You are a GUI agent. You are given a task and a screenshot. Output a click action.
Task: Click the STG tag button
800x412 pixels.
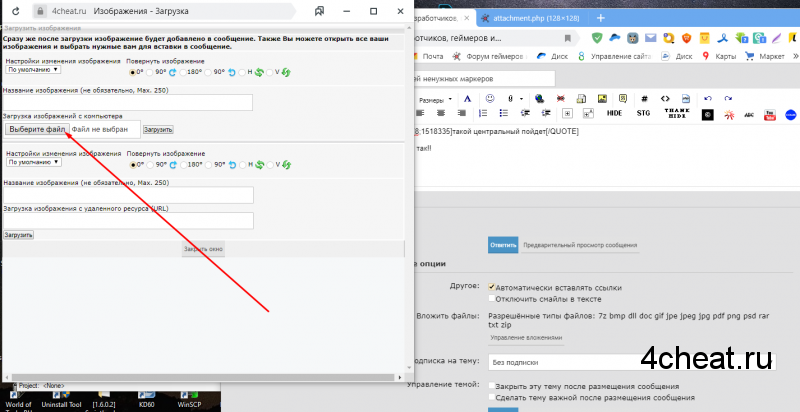643,113
